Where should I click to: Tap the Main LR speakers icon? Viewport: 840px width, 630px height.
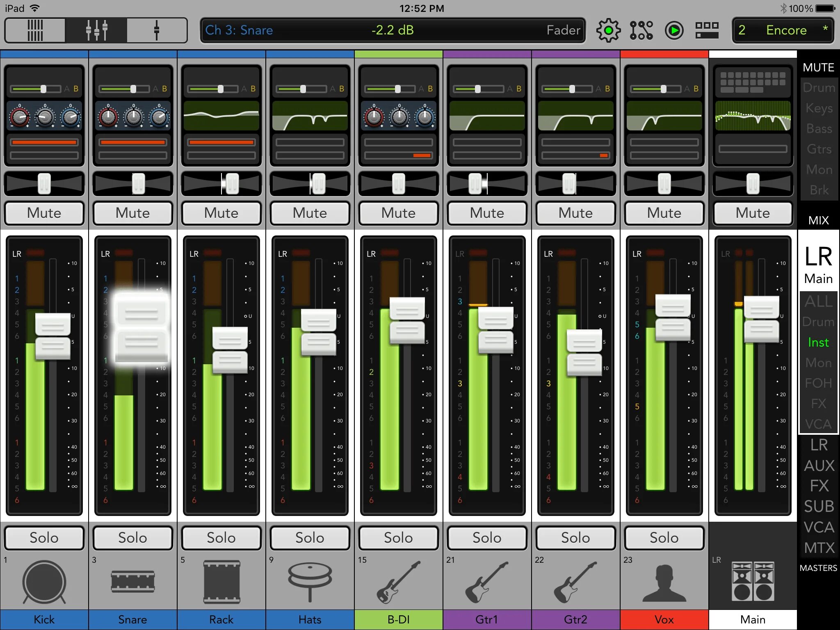753,582
